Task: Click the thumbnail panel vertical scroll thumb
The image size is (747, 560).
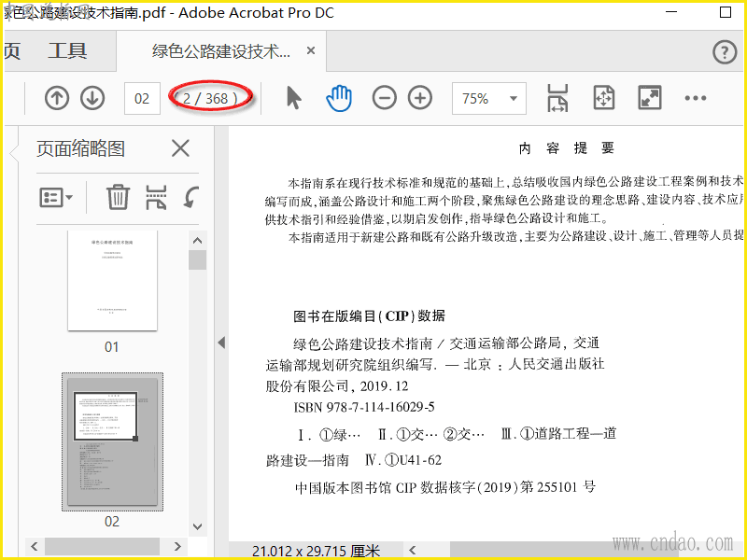Action: (x=197, y=260)
